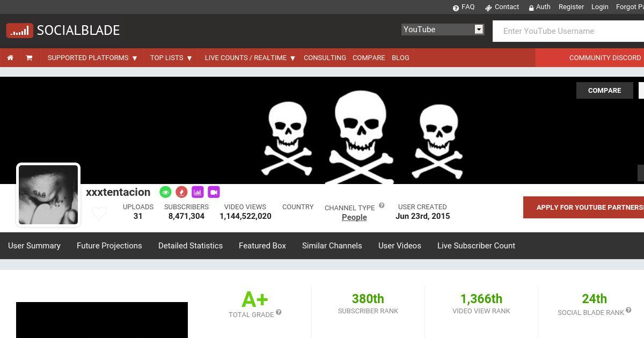Viewport: 644px width, 338px height.
Task: Expand the Top Lists menu
Action: click(171, 58)
